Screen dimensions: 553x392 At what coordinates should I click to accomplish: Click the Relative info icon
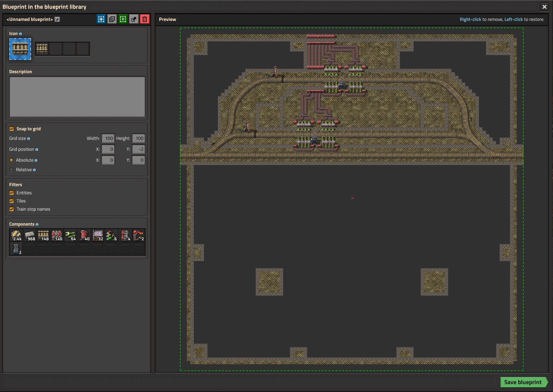[34, 170]
